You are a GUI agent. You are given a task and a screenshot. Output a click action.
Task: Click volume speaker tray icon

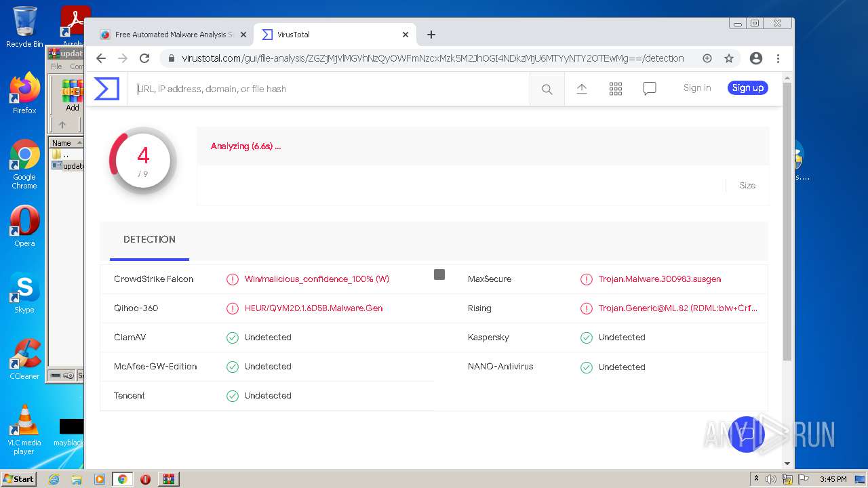click(x=771, y=479)
